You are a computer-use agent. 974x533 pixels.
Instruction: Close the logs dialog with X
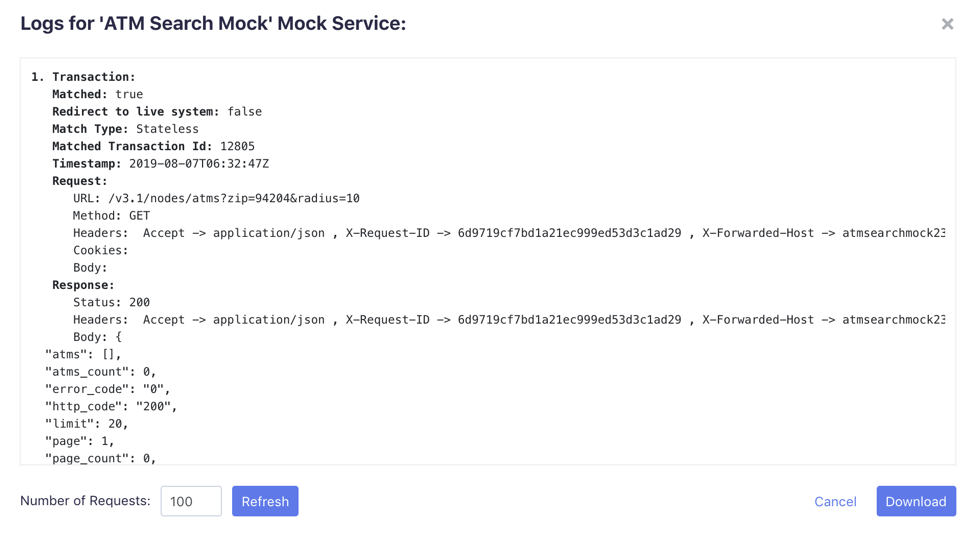coord(947,24)
